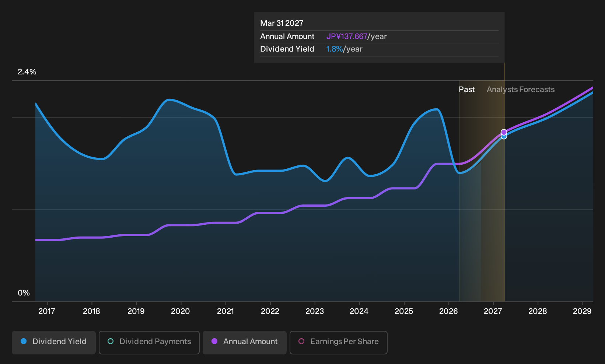
Task: Click the blue Dividend Yield legend dot
Action: point(24,341)
